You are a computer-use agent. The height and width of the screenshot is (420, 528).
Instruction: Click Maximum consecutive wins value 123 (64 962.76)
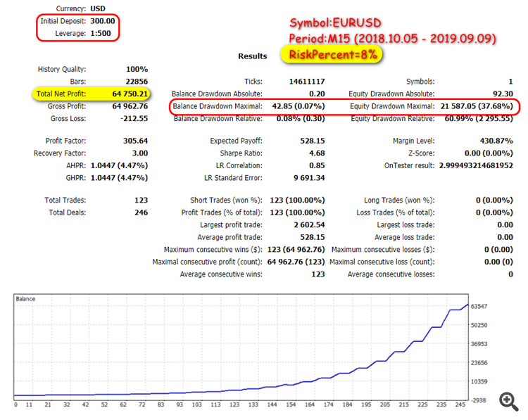coord(296,250)
